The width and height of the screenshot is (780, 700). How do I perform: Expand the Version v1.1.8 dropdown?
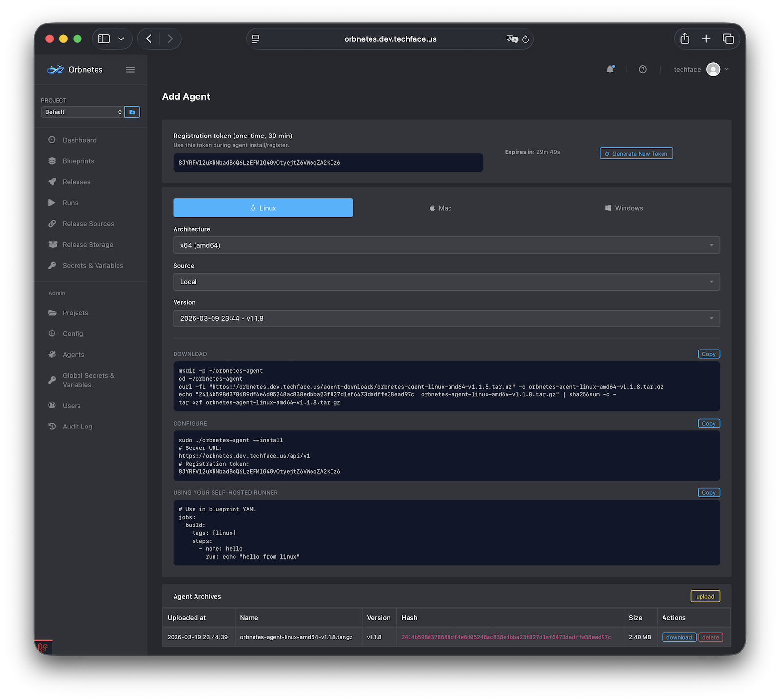coord(446,318)
